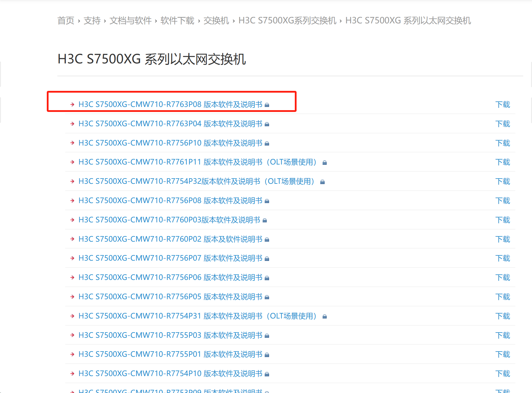
Task: Click the lock icon beside R7763P04 entry
Action: point(267,124)
